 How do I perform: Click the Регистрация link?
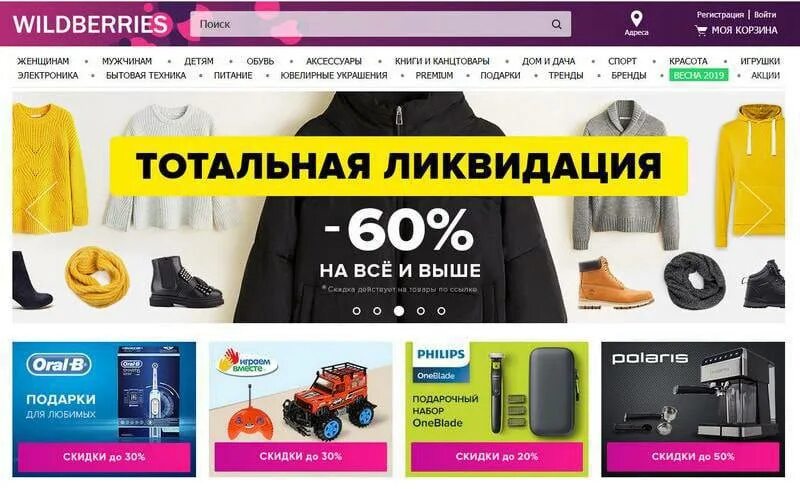coord(720,15)
